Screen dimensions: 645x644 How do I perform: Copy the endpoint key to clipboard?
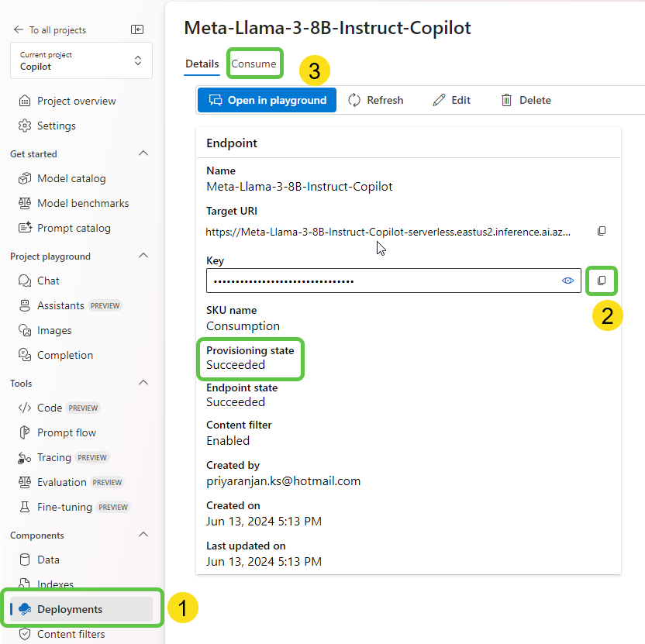(x=602, y=281)
